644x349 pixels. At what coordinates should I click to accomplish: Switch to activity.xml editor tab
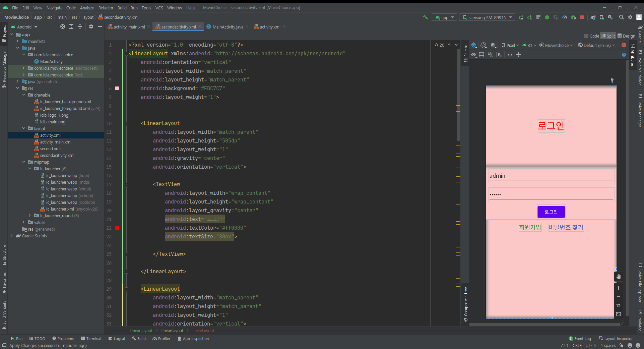270,27
